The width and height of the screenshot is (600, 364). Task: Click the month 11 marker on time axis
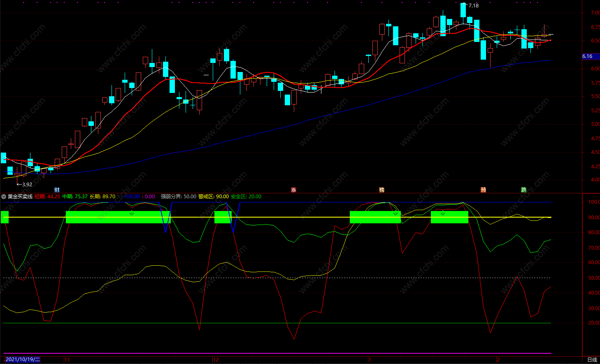(67, 360)
